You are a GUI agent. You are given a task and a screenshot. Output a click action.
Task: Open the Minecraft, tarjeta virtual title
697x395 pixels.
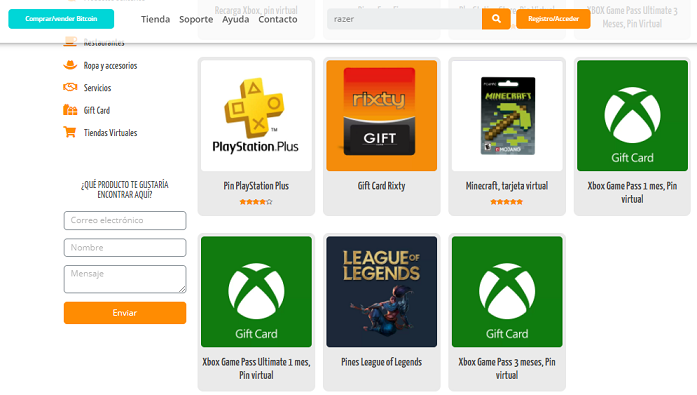(x=507, y=186)
